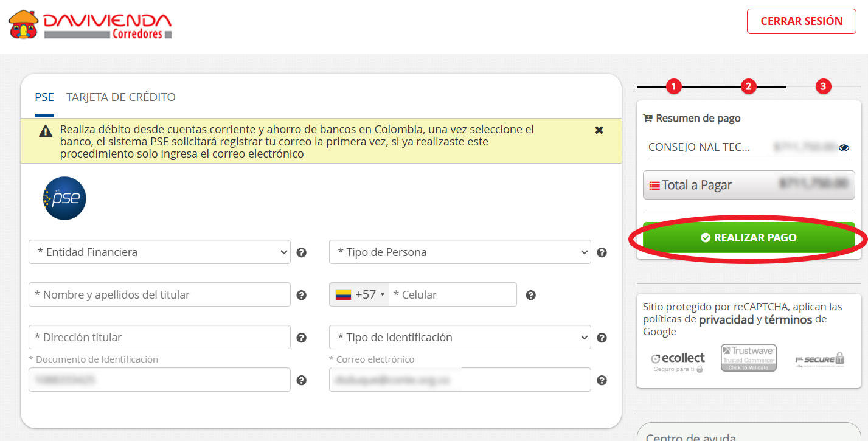Screen dimensions: 868x441
Task: Click the PSE logo icon
Action: click(x=64, y=198)
